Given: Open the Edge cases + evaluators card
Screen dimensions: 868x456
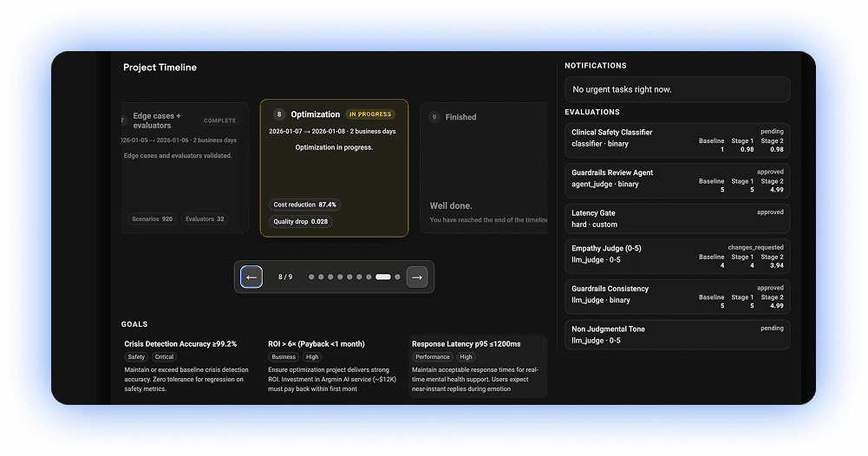Looking at the screenshot, I should tap(185, 168).
